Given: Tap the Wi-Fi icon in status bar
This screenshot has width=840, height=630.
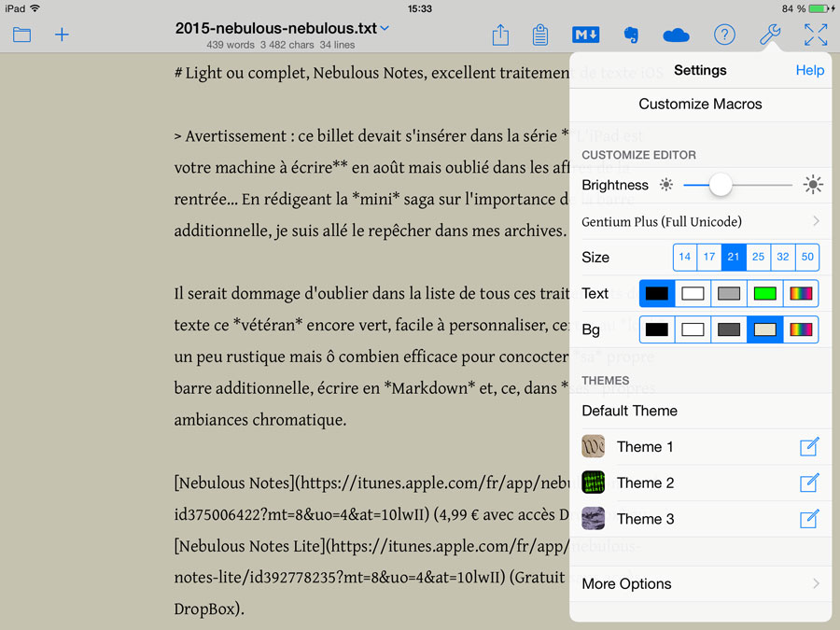Looking at the screenshot, I should click(35, 8).
